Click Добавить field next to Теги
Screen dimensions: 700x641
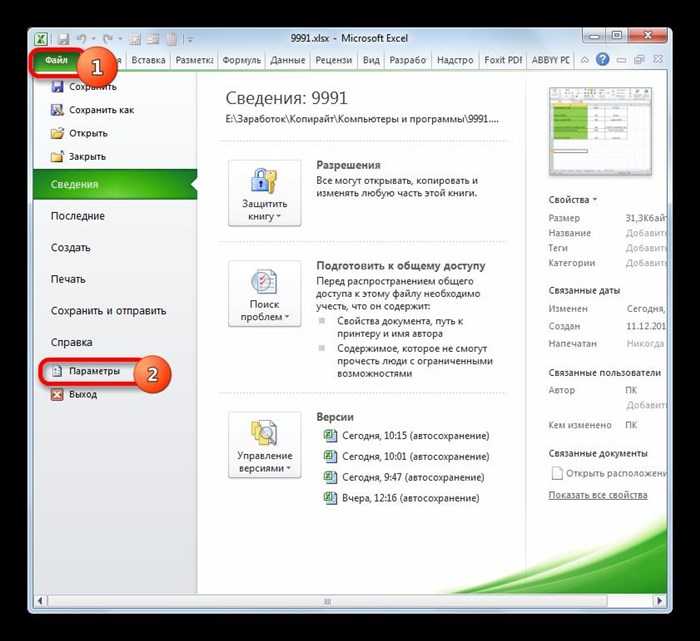click(x=646, y=248)
